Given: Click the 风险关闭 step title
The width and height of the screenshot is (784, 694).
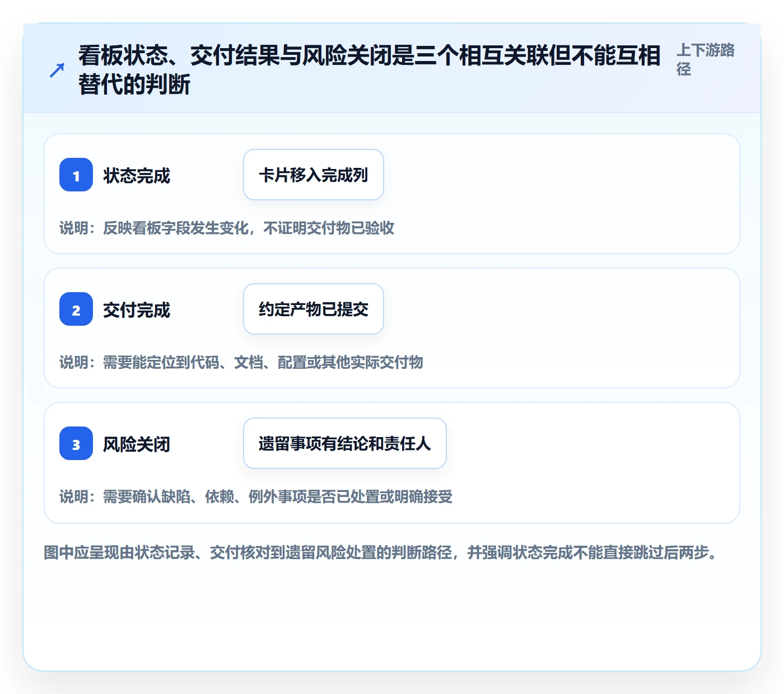Looking at the screenshot, I should click(x=137, y=444).
